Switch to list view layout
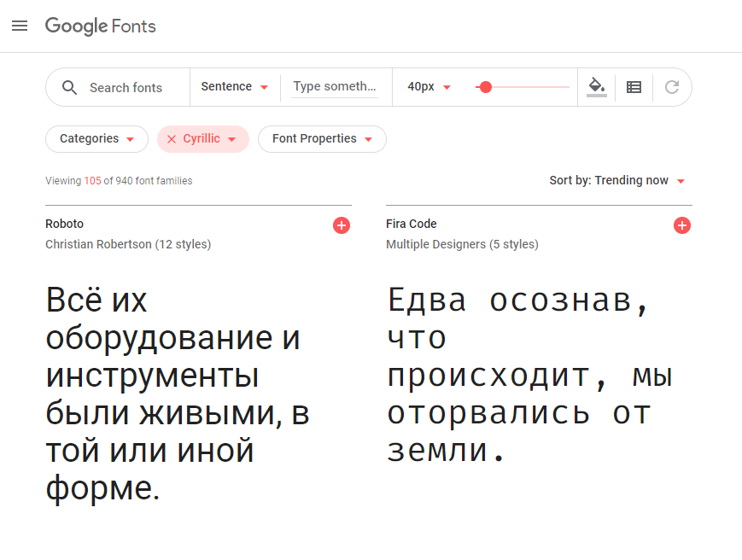The height and width of the screenshot is (560, 742). pyautogui.click(x=634, y=87)
